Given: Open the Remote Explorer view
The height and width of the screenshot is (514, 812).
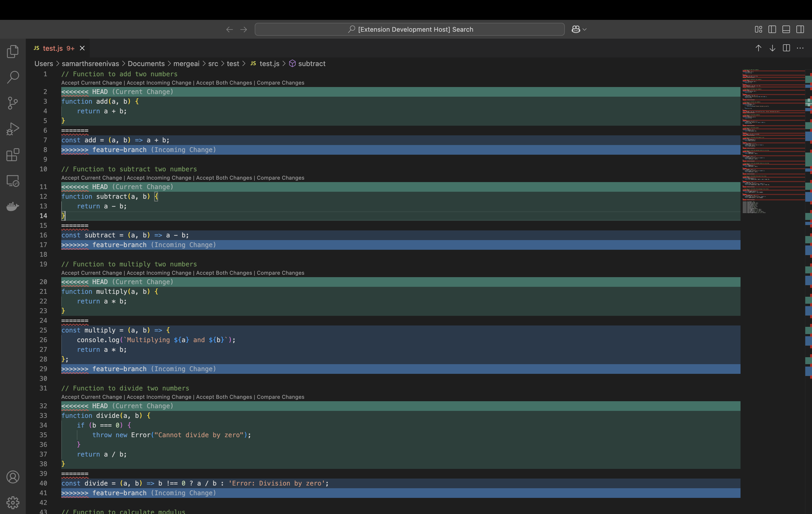Looking at the screenshot, I should (x=13, y=181).
